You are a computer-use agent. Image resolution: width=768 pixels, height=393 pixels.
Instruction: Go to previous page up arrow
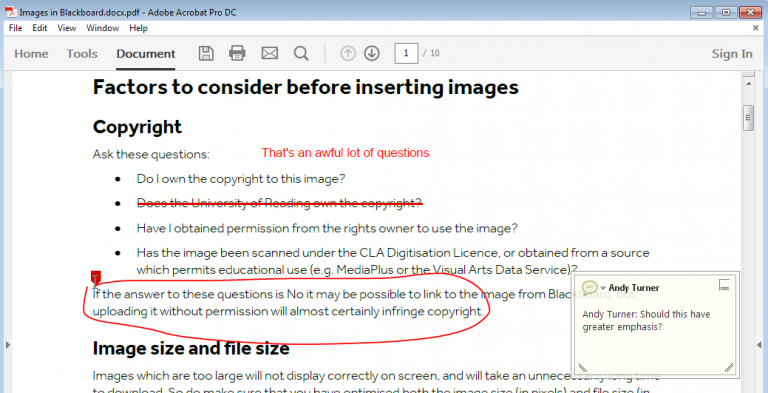coord(348,53)
